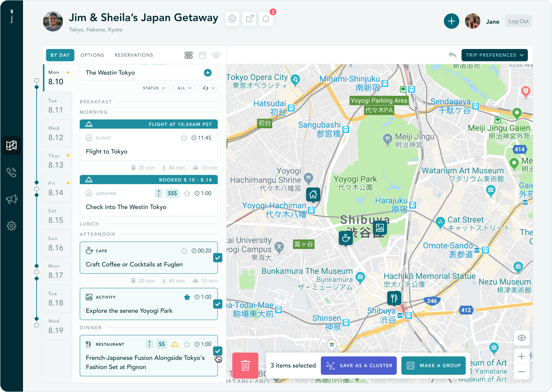The width and height of the screenshot is (552, 392).
Task: Switch to the Options tab
Action: pyautogui.click(x=92, y=55)
